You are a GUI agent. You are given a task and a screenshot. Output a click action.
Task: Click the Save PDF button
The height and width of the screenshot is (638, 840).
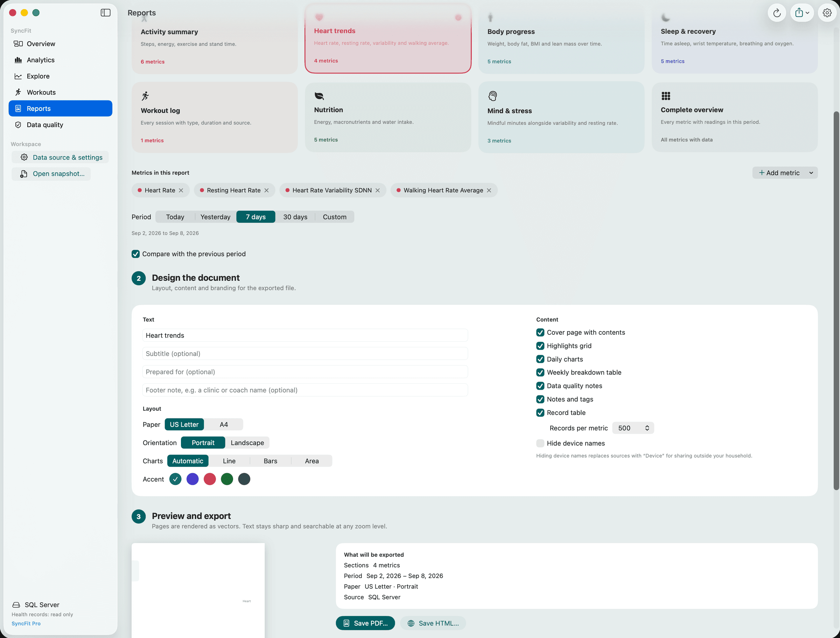(365, 623)
